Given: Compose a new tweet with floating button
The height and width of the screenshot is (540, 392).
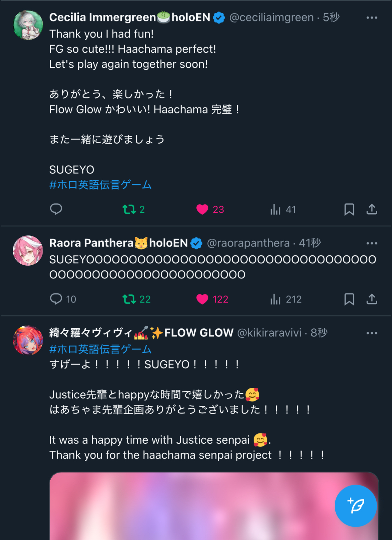Looking at the screenshot, I should tap(355, 505).
